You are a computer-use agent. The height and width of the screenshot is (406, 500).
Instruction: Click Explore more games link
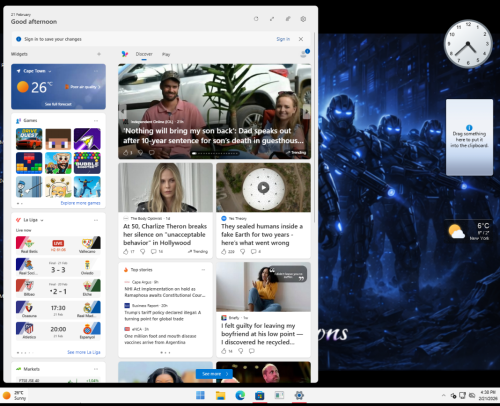(80, 203)
